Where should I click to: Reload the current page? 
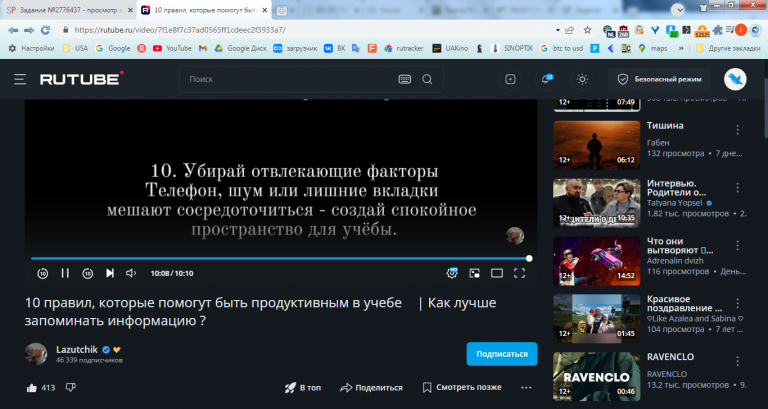pos(46,30)
